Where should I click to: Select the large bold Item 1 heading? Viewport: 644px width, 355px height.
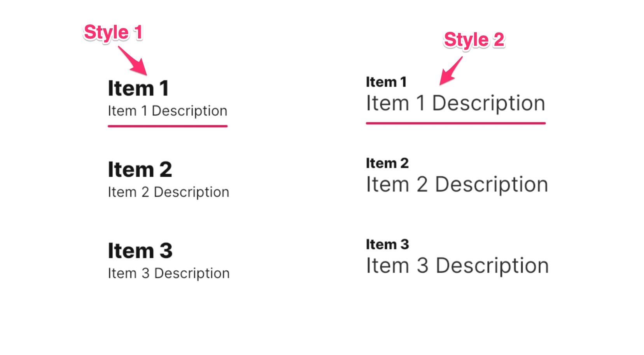click(138, 88)
